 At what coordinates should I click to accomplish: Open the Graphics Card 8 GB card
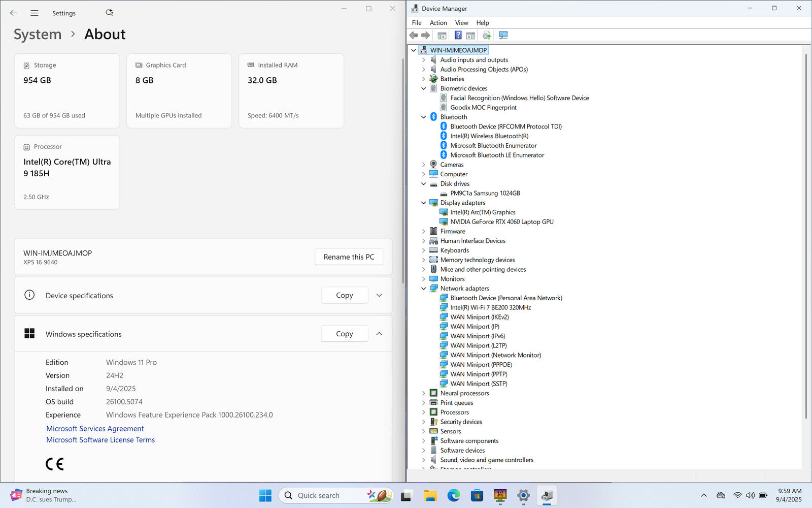(x=179, y=91)
